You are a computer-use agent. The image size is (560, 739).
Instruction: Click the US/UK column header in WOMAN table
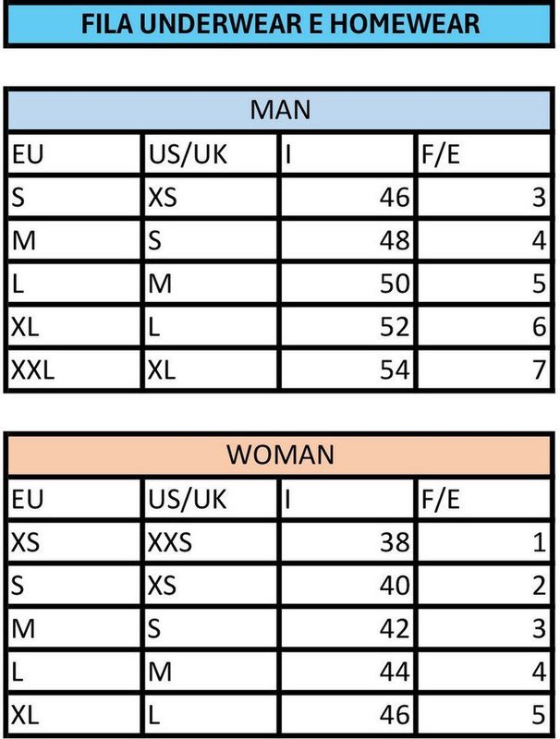[211, 499]
